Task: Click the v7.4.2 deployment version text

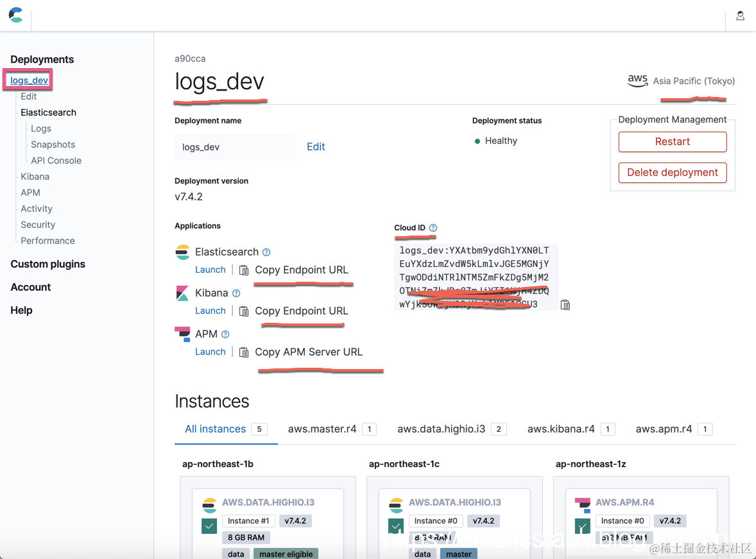Action: (x=189, y=197)
